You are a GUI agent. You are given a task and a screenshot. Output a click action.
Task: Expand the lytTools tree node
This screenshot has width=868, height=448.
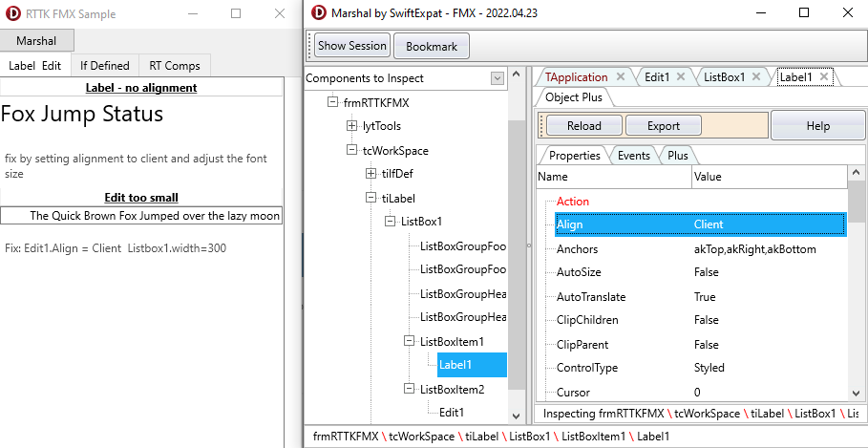351,126
